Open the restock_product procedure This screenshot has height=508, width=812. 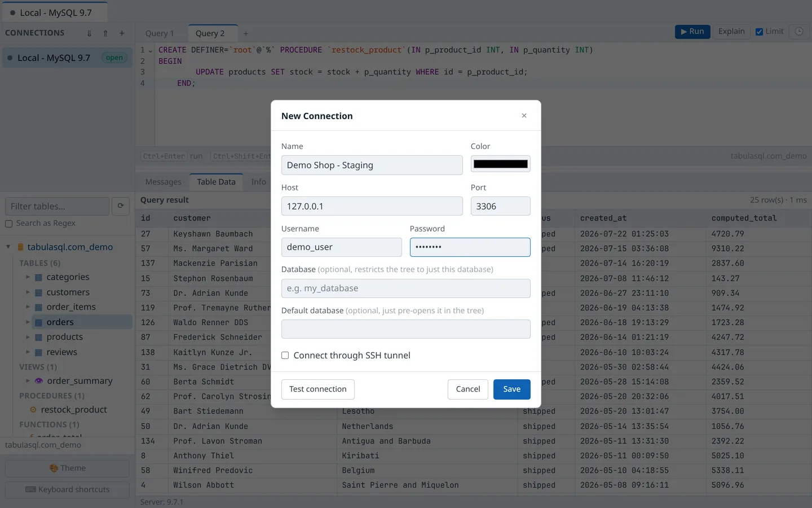74,410
